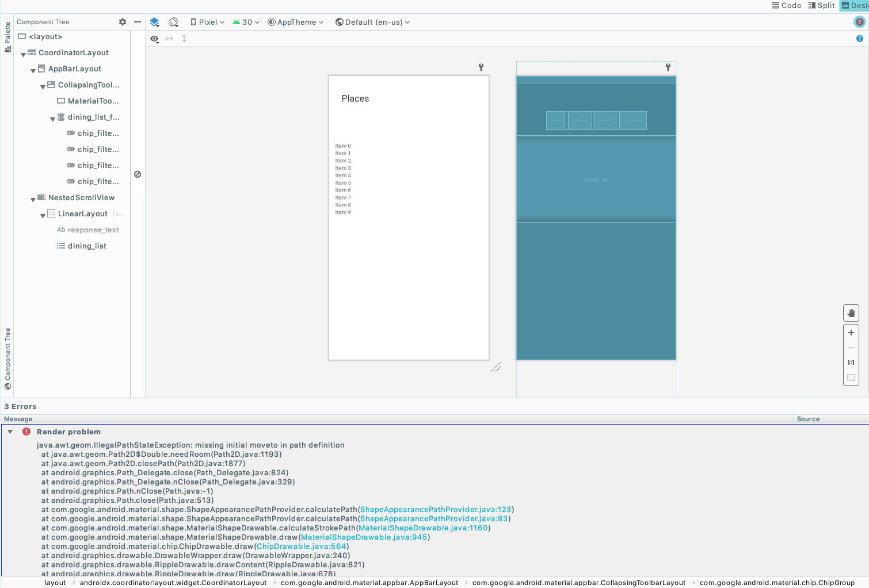The width and height of the screenshot is (869, 588).
Task: Collapse the CoordinatorLayout tree node
Action: (23, 52)
